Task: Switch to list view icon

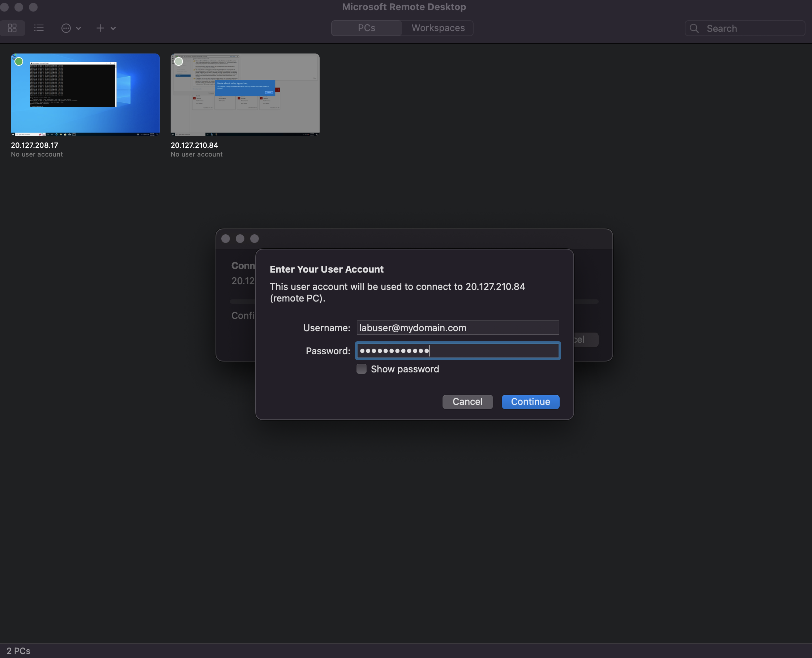Action: click(x=39, y=28)
